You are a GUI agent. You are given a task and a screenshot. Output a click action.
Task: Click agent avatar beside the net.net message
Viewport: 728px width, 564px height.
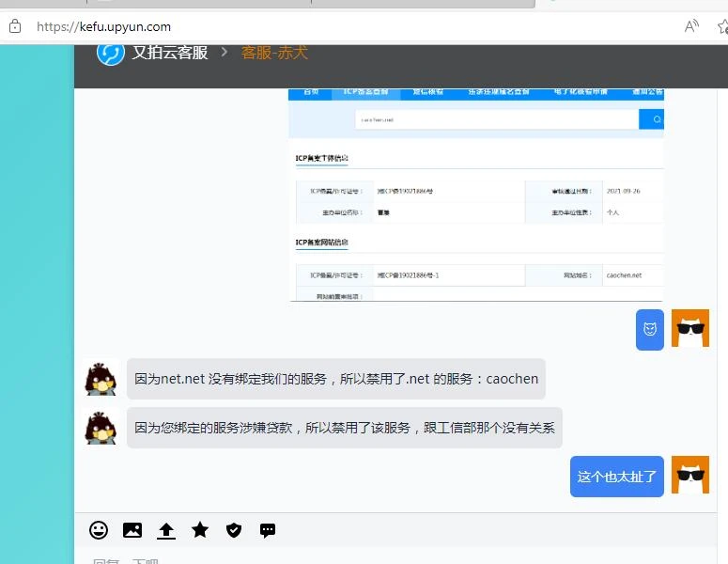coord(101,379)
